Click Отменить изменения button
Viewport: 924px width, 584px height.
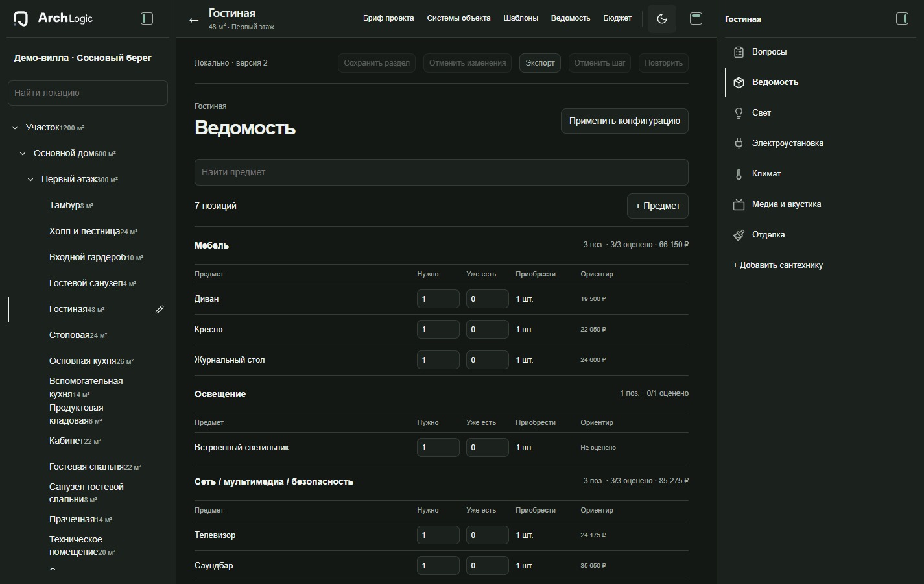(x=468, y=63)
